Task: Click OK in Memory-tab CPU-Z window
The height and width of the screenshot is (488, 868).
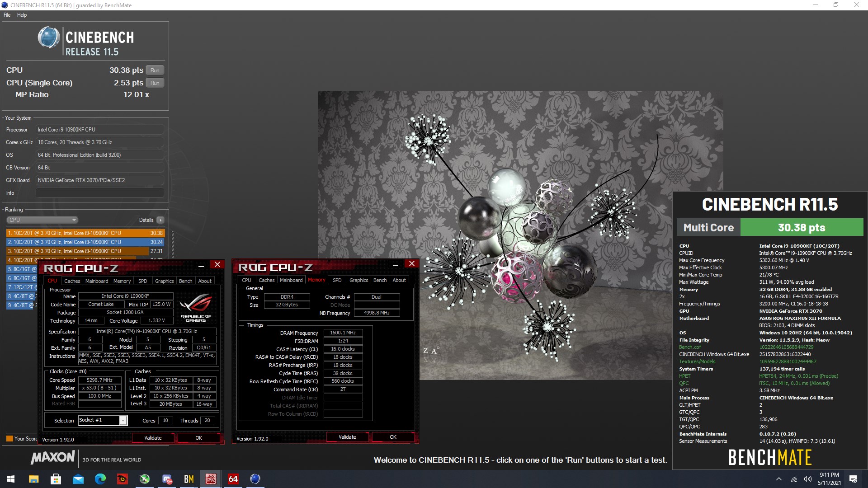Action: click(393, 437)
